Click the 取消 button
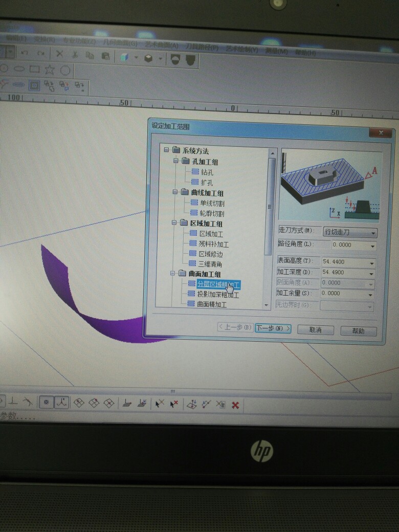 tap(315, 330)
